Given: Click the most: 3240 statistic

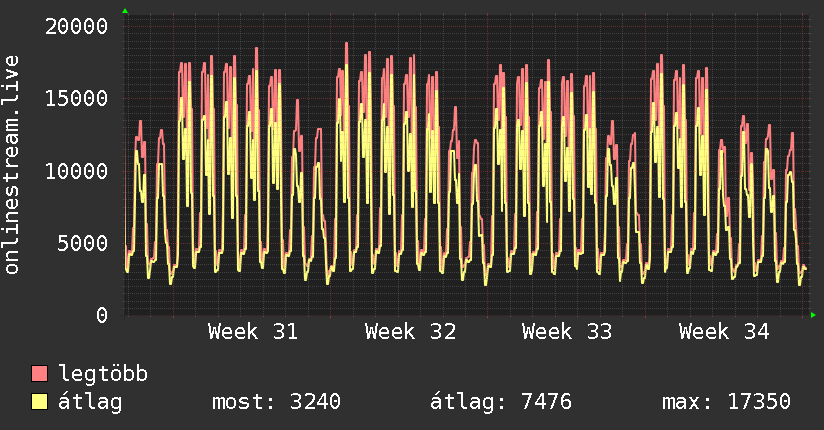Looking at the screenshot, I should (276, 402).
